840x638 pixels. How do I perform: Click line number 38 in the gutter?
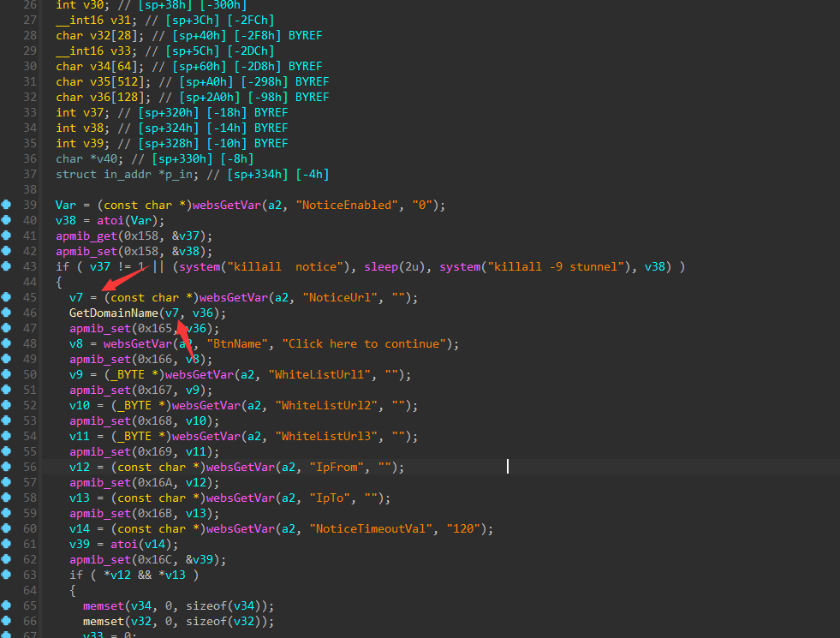[30, 189]
